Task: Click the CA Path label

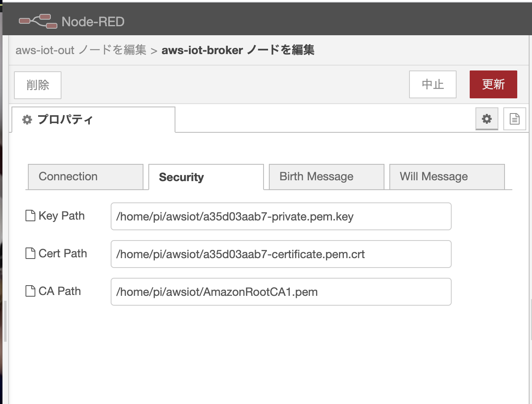Action: [x=60, y=291]
